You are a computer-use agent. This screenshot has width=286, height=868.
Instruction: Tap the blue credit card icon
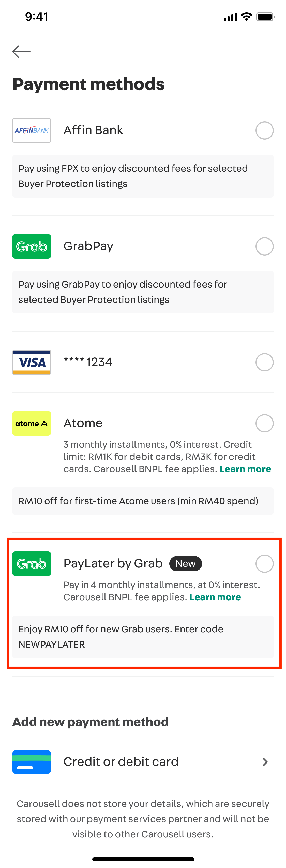coord(32,761)
